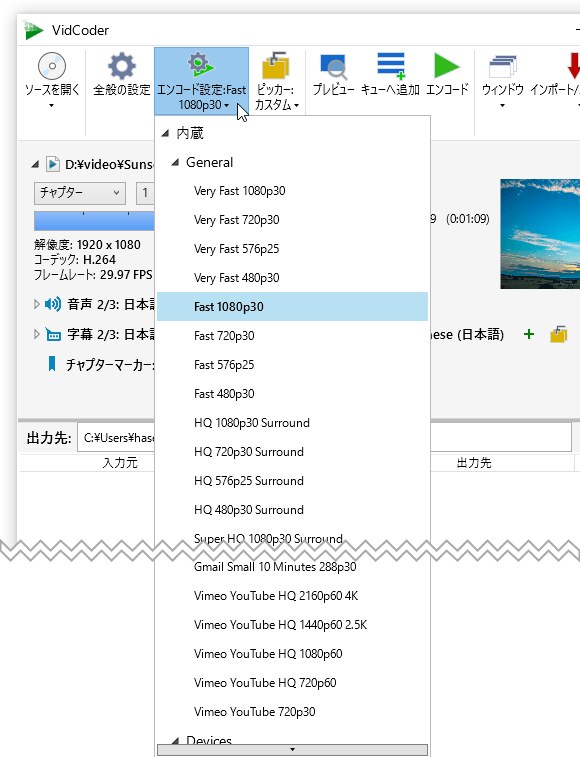Select Fast 720p30 preset
Viewport: 580px width, 757px height.
pyautogui.click(x=292, y=336)
